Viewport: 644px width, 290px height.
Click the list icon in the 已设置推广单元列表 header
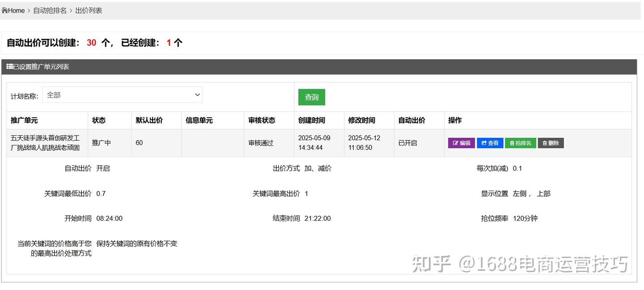click(9, 67)
